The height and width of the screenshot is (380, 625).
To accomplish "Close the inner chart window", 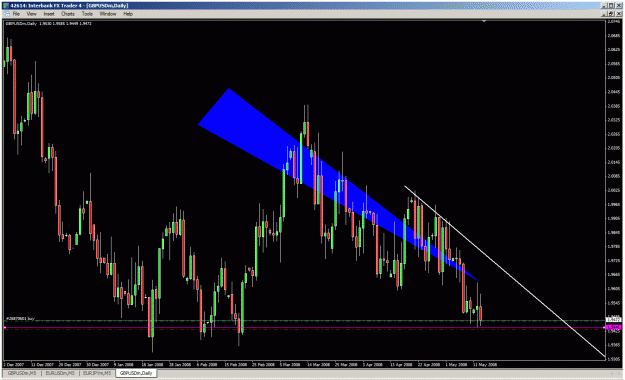I will [x=618, y=14].
